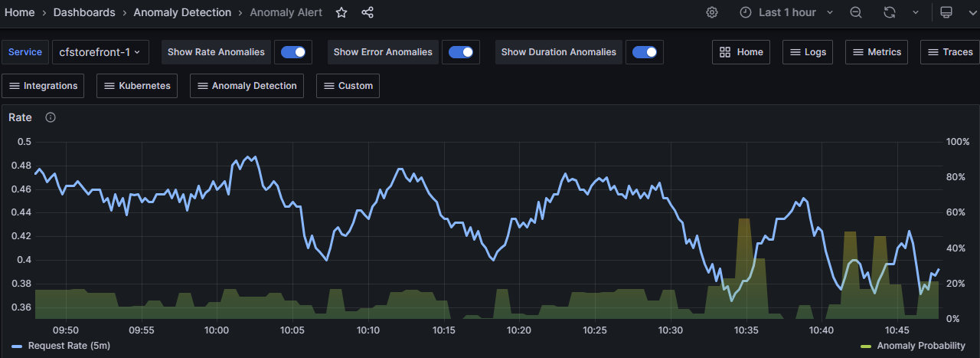Open the Last 1 hour time picker
The image size is (980, 358).
point(787,12)
